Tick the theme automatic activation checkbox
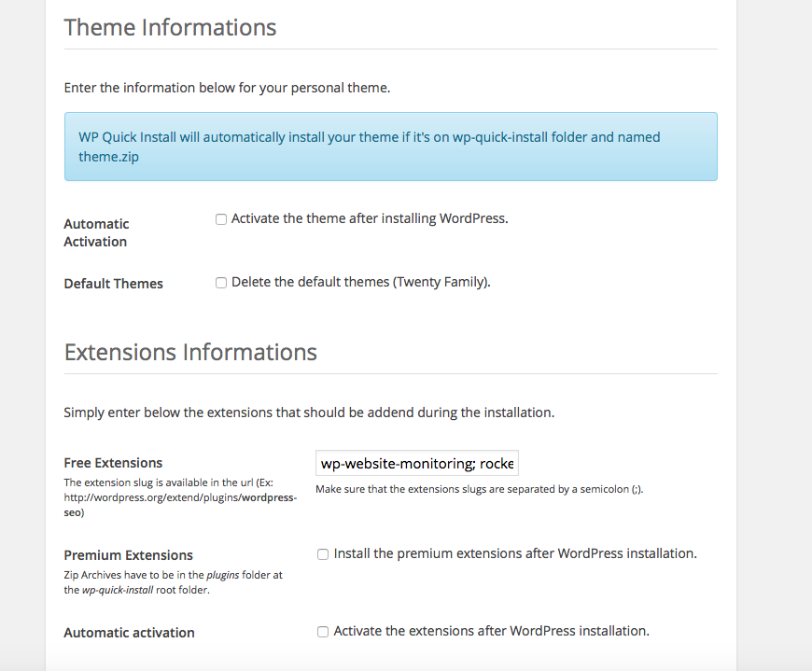This screenshot has width=812, height=671. (x=221, y=219)
